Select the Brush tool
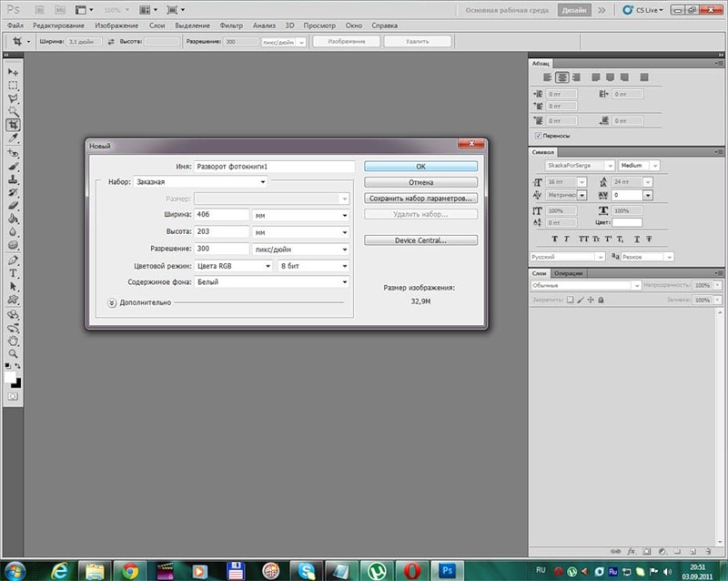728x581 pixels. click(x=13, y=166)
